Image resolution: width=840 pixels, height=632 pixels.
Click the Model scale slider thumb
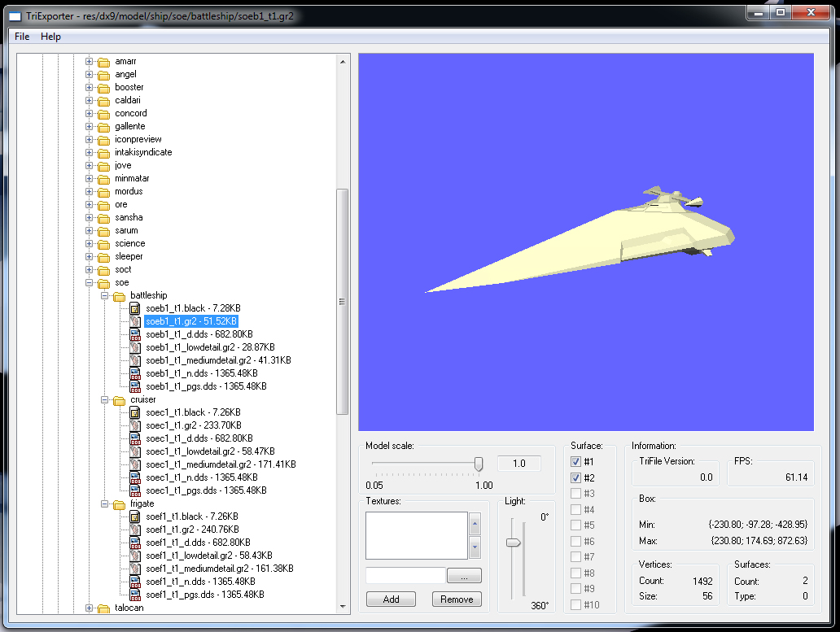point(479,464)
